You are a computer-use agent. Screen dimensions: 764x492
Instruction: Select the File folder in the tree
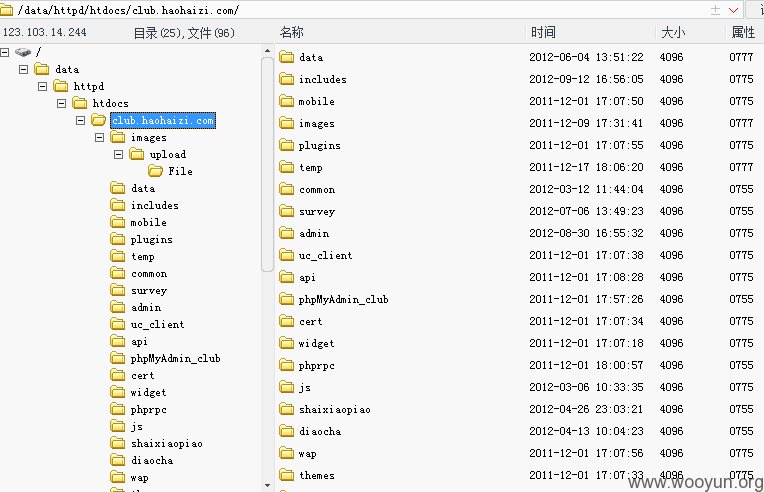180,171
